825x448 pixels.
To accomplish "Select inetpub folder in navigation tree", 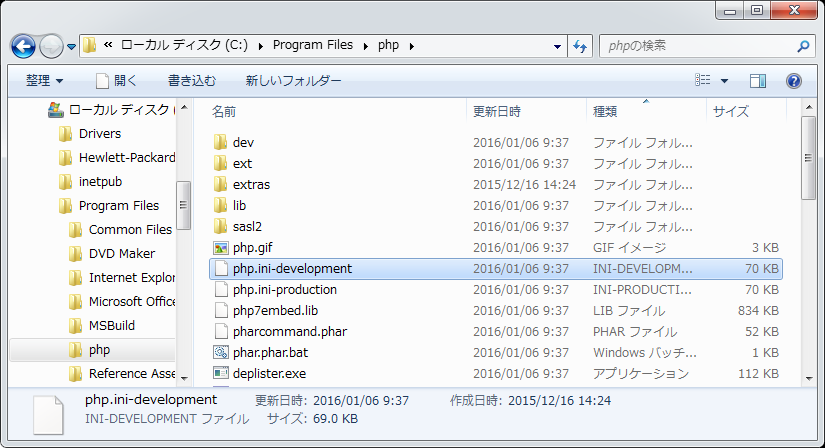I will click(101, 182).
